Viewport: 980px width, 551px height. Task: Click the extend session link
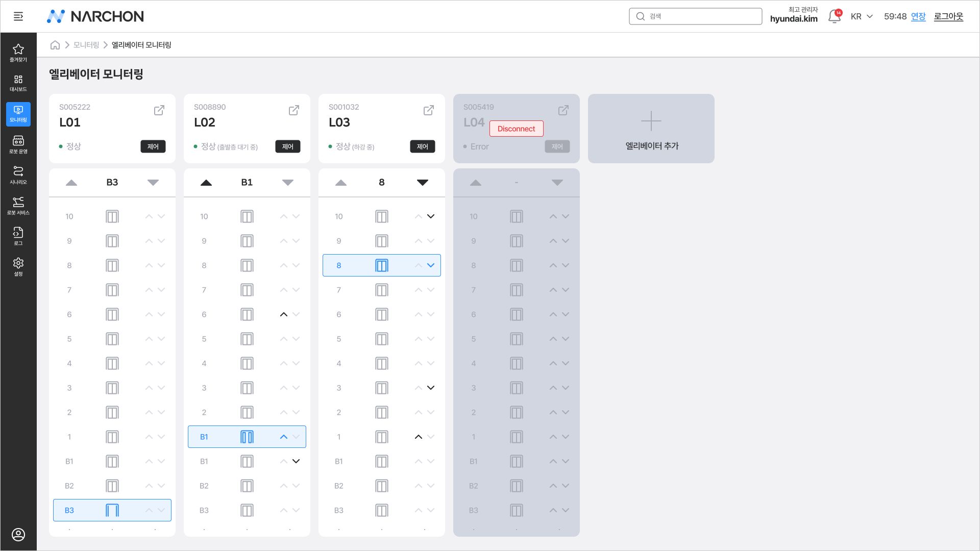pyautogui.click(x=918, y=16)
